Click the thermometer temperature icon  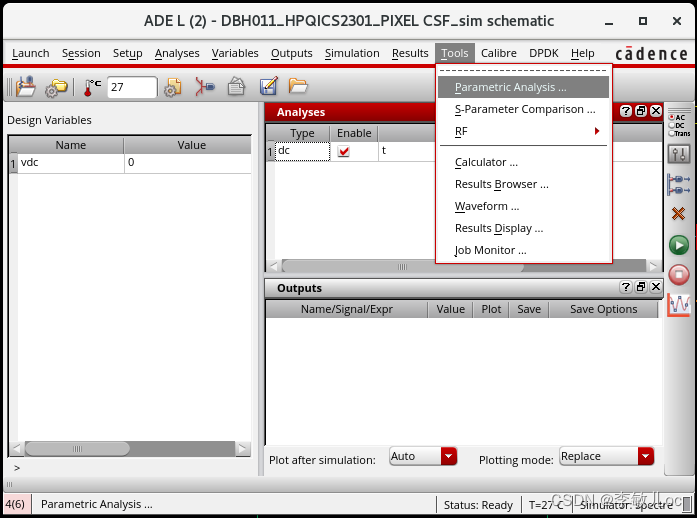tap(92, 87)
